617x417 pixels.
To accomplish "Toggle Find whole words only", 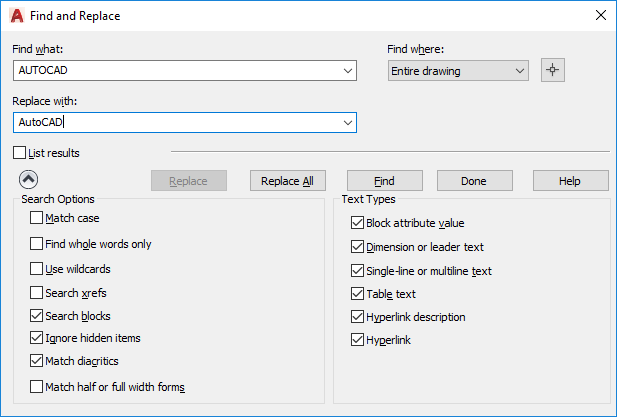I will click(37, 244).
